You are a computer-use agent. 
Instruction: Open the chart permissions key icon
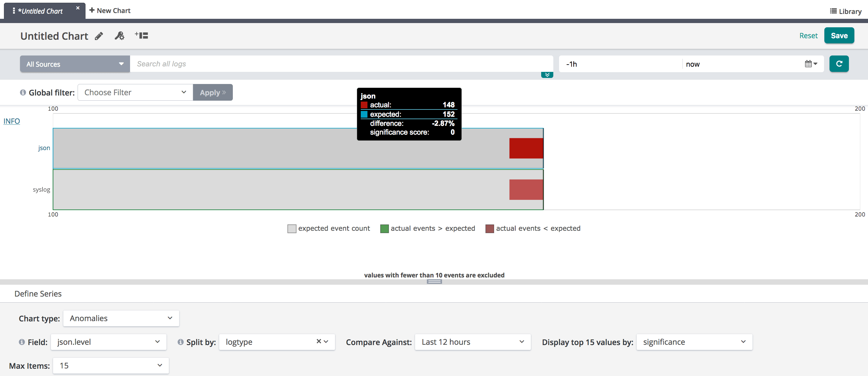coord(120,36)
